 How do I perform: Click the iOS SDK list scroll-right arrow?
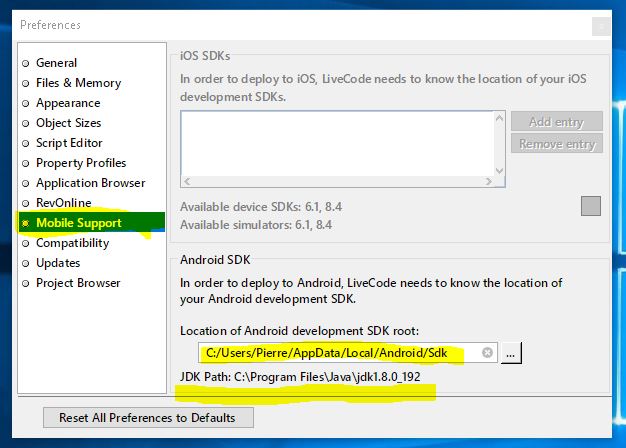488,181
